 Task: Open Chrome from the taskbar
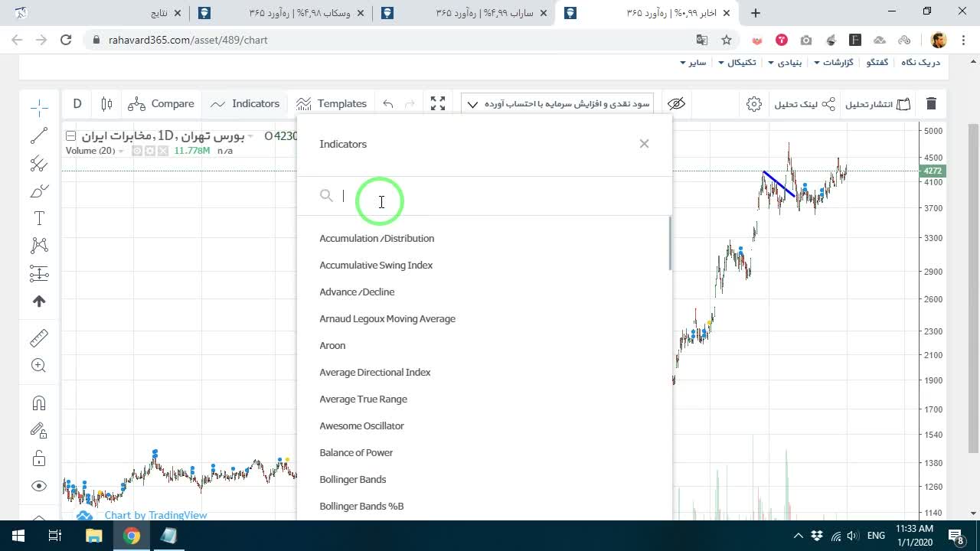coord(132,536)
